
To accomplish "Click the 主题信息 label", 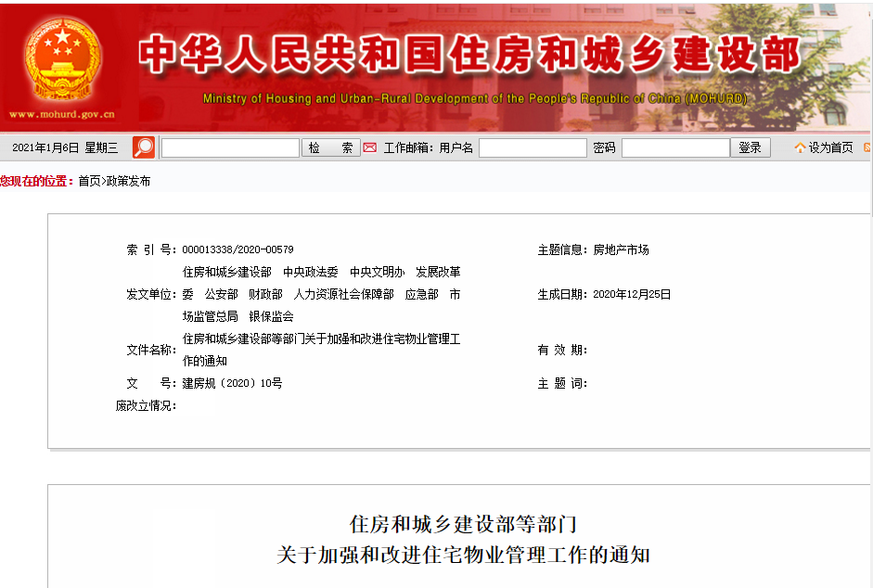I will coord(562,249).
